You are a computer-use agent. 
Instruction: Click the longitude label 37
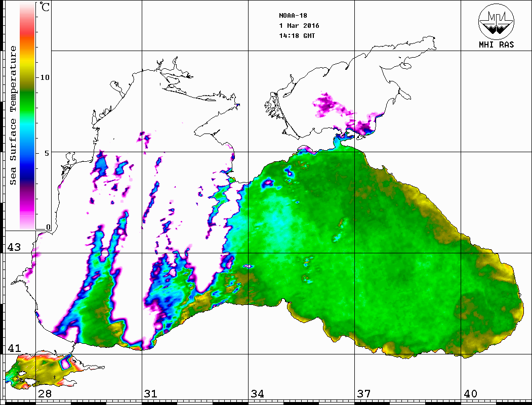[364, 394]
